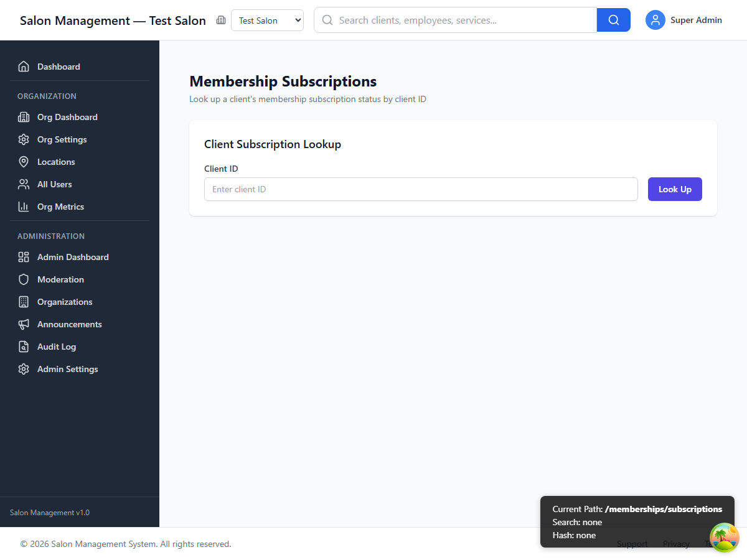
Task: Open the Test Salon dropdown
Action: tap(267, 20)
